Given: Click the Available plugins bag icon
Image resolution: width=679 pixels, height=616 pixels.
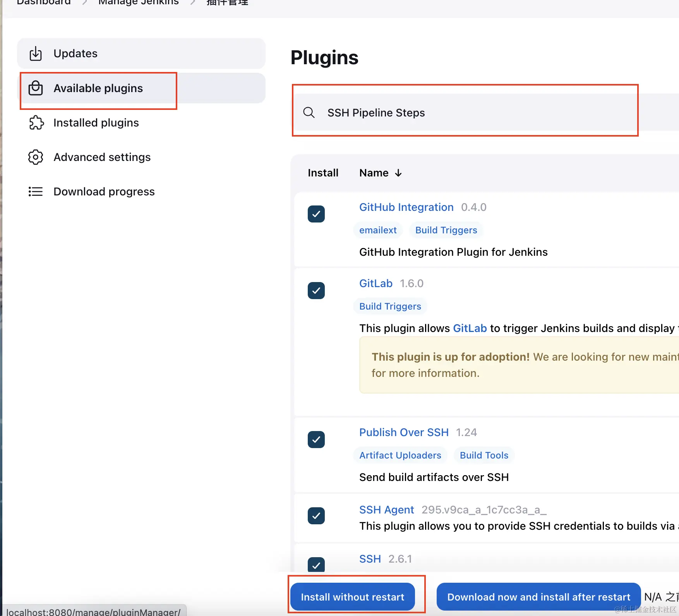Looking at the screenshot, I should pos(36,88).
